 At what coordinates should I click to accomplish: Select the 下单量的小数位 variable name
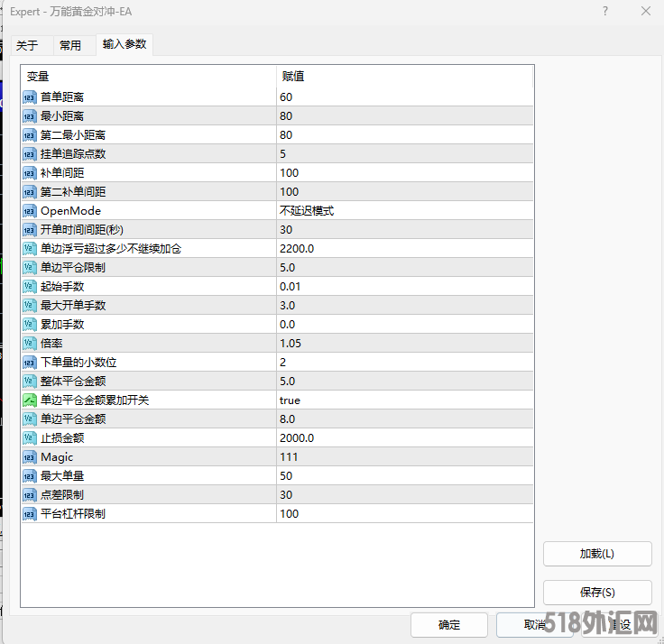point(78,363)
